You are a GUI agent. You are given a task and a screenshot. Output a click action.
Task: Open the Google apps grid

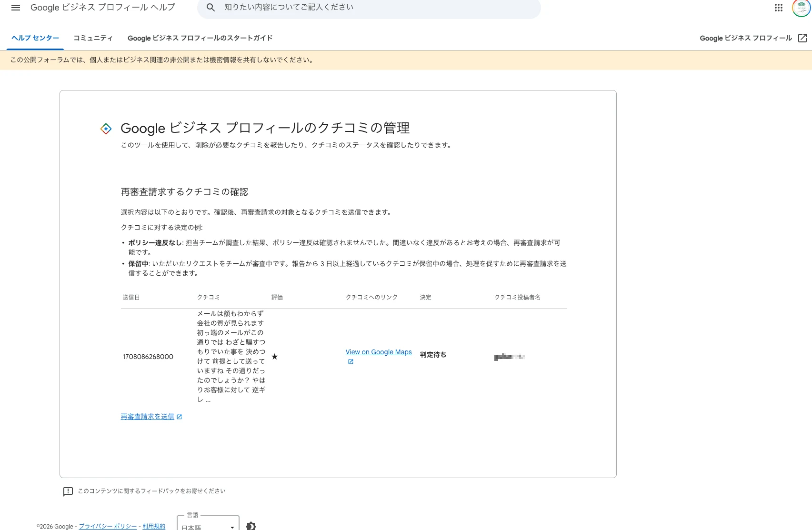[x=779, y=8]
